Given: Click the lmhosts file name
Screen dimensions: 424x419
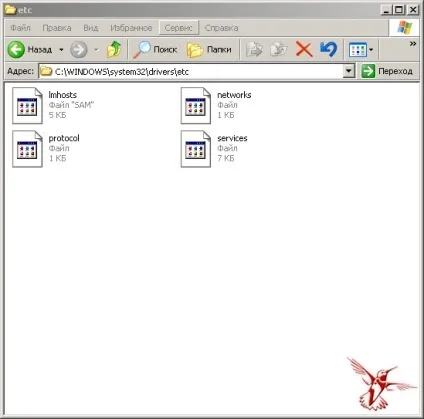Looking at the screenshot, I should (x=63, y=95).
